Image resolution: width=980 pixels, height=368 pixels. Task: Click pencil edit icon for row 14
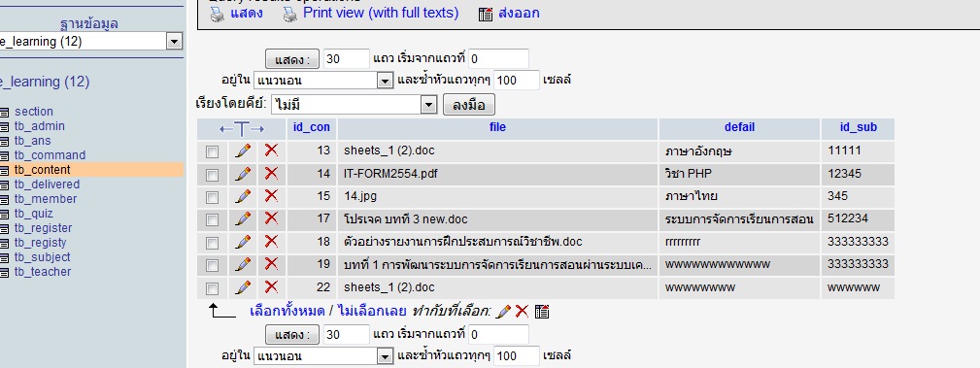[x=243, y=174]
